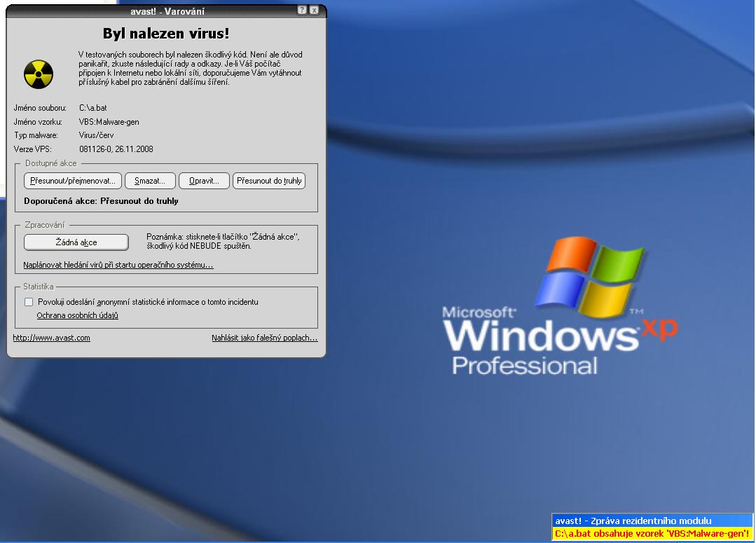
Task: Click Nahlásit jako falešný poplach... link
Action: [x=265, y=338]
